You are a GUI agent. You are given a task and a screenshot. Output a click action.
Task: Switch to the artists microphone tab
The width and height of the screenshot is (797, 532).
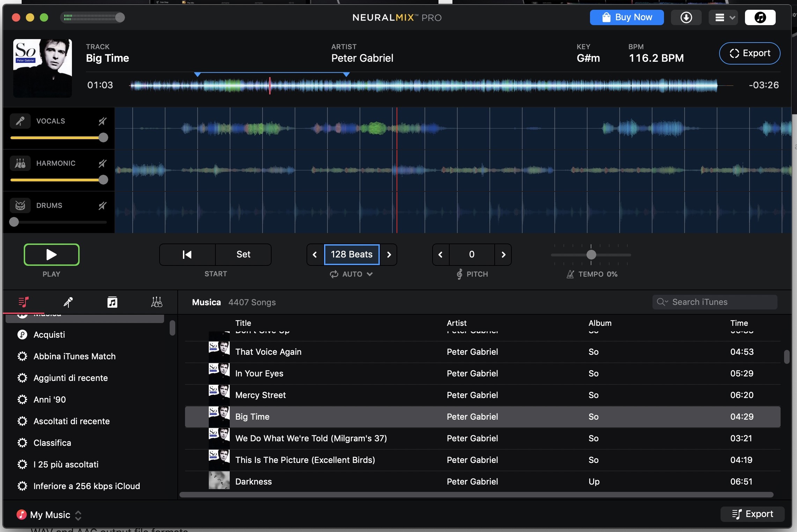click(68, 302)
